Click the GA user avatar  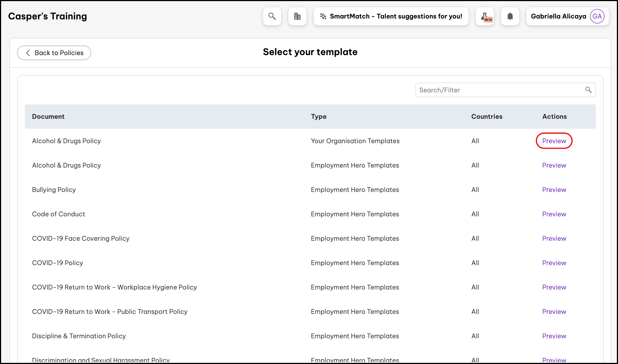(597, 16)
